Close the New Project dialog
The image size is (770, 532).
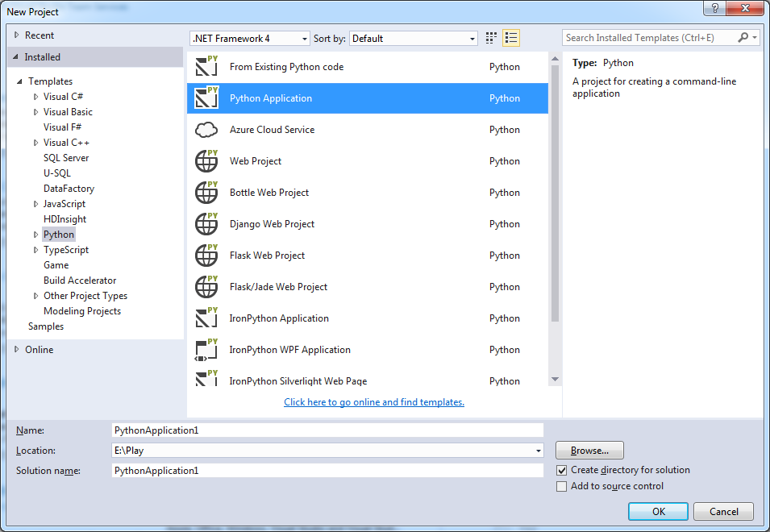click(744, 8)
